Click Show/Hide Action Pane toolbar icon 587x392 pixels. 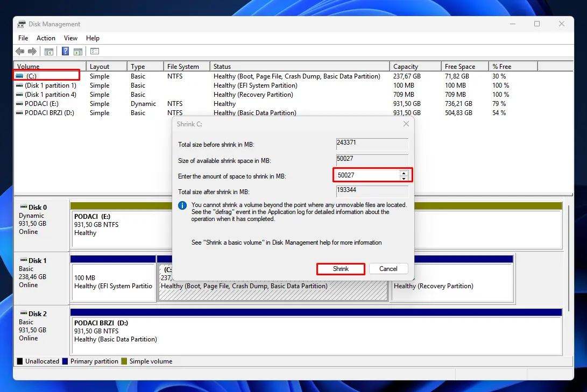tap(78, 52)
